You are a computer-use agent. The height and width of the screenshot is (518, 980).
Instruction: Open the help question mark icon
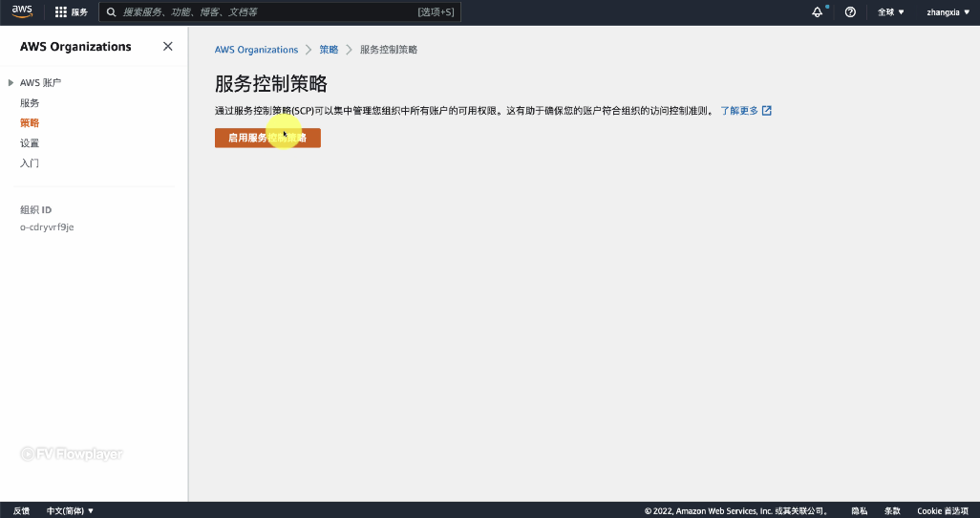pos(850,11)
